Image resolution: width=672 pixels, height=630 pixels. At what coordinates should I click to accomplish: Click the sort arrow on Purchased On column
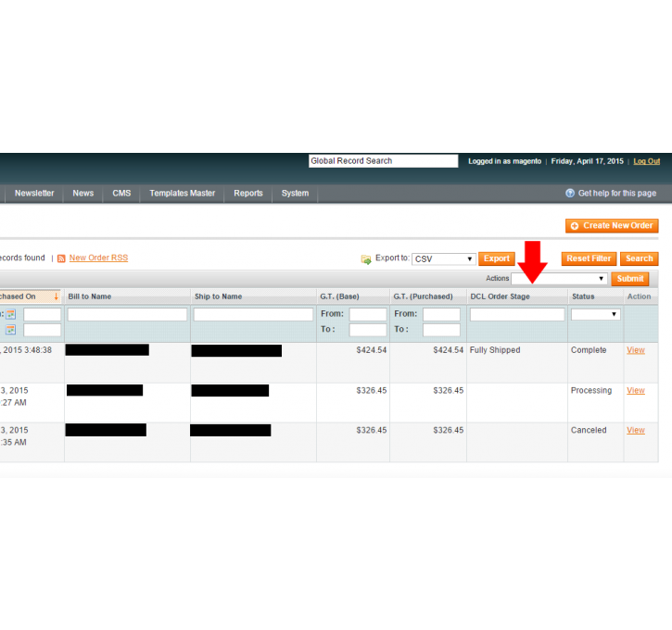click(x=56, y=296)
